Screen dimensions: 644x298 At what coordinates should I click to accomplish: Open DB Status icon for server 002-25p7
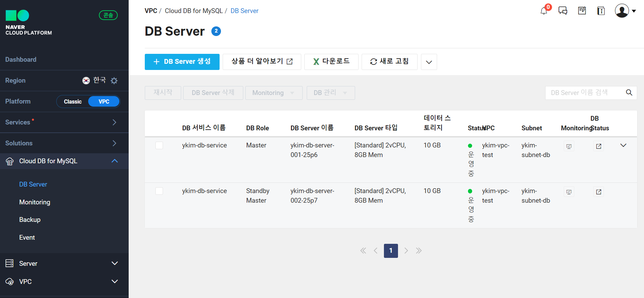tap(599, 192)
